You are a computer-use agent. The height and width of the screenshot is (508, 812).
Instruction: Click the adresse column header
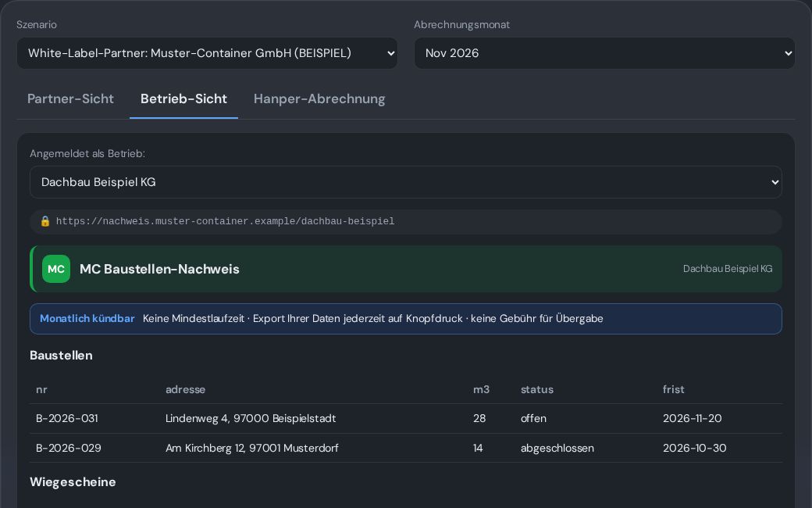(x=185, y=389)
